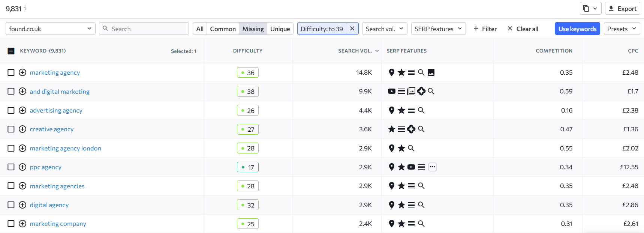Open more SERP features in 'ppc agency' row
644x233 pixels.
[432, 167]
